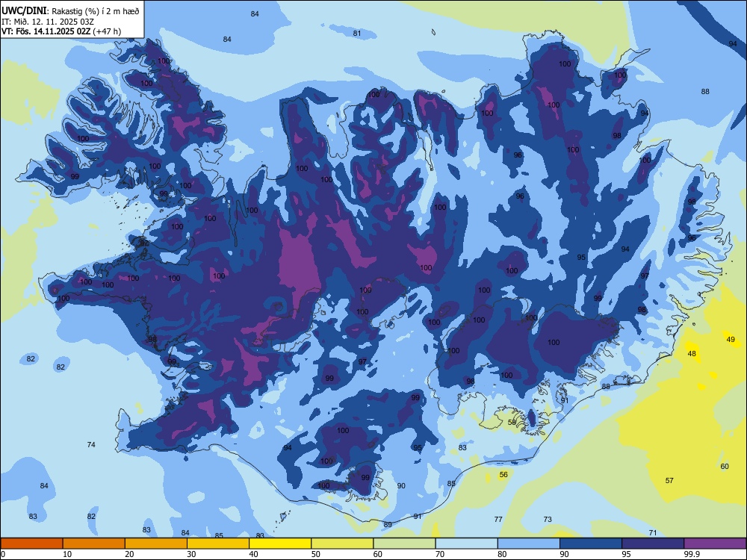Click the legend tick label '20'
Viewport: 747px width, 560px height.
tap(129, 554)
